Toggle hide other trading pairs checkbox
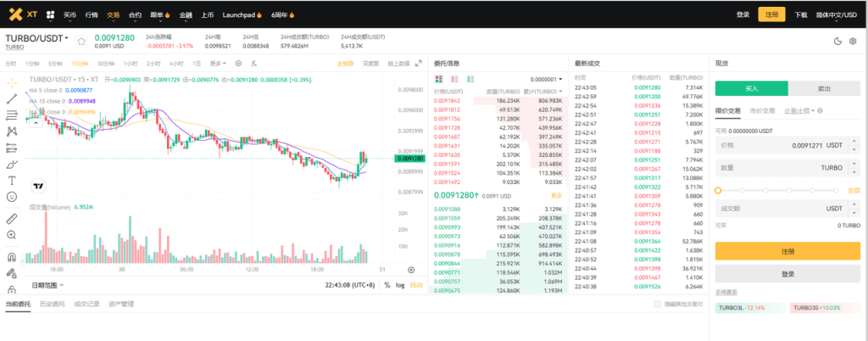Image resolution: width=868 pixels, height=341 pixels. 657,304
